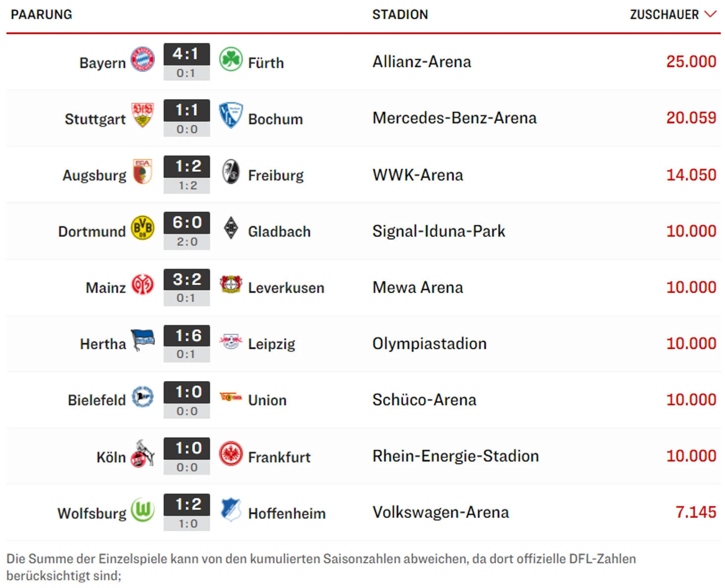
Task: Click the Wolfsburg green W logo
Action: [x=143, y=509]
